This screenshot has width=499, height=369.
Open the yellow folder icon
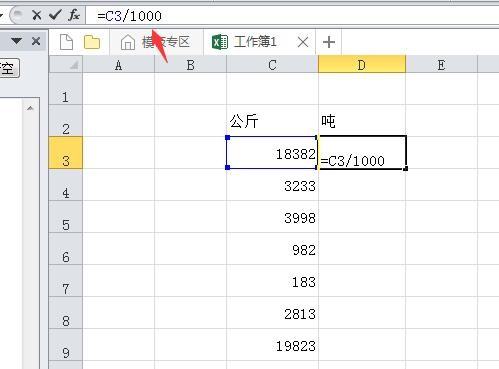(92, 42)
